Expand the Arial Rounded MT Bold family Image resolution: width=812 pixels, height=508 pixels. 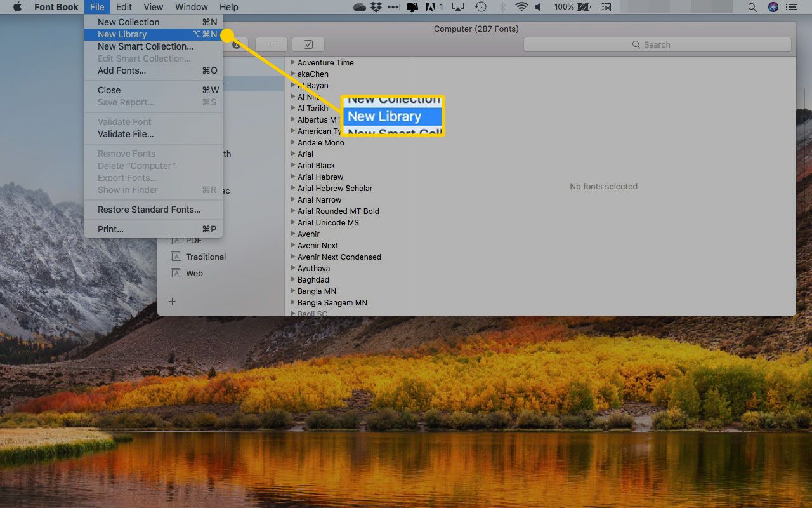click(x=292, y=211)
